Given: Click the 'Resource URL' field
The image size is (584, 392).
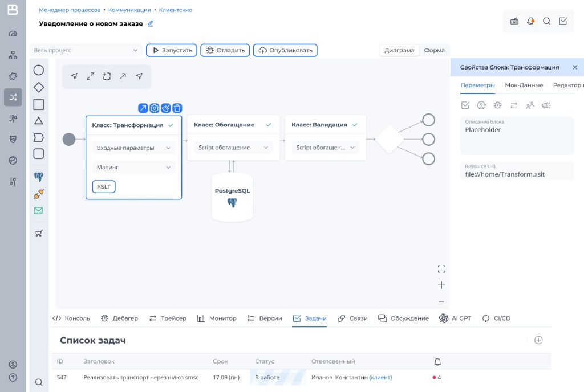Looking at the screenshot, I should [x=517, y=171].
